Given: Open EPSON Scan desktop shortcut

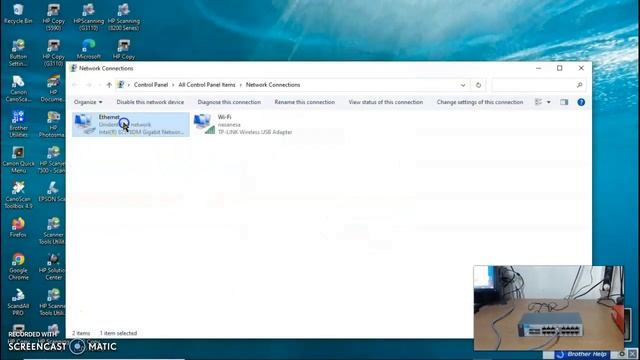Looking at the screenshot, I should point(52,192).
